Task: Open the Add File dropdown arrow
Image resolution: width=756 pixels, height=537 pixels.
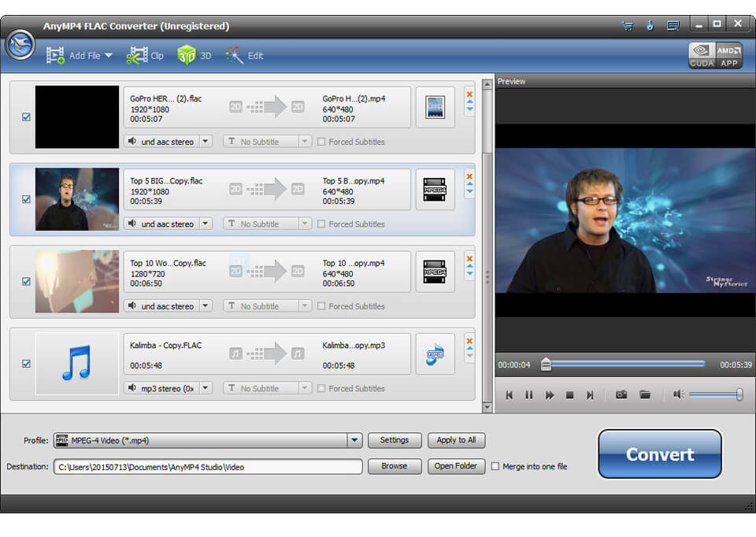Action: point(109,55)
